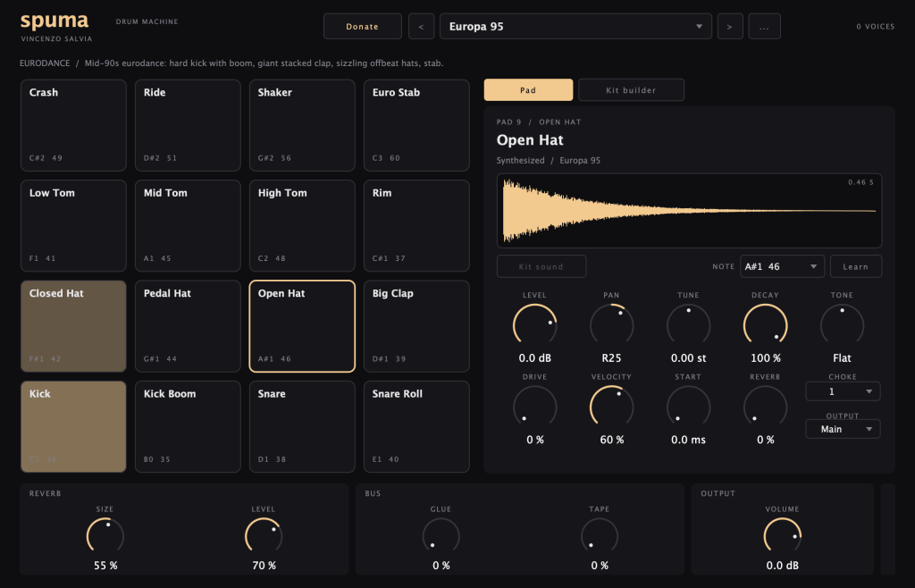Hit the Kick Boom pad
The width and height of the screenshot is (915, 588).
pyautogui.click(x=188, y=426)
